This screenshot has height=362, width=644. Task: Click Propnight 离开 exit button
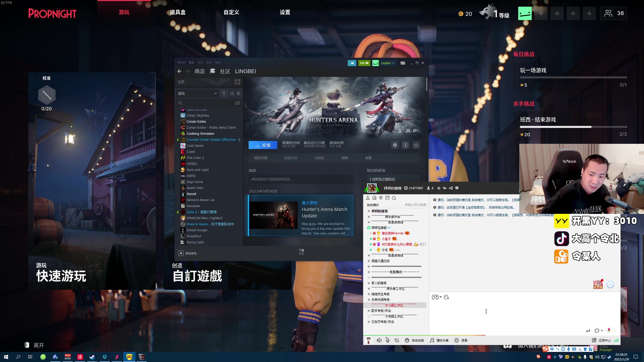coord(34,345)
